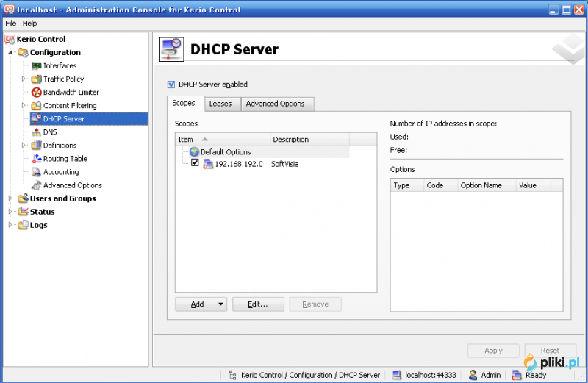Click the Traffic Policy icon

click(x=36, y=79)
